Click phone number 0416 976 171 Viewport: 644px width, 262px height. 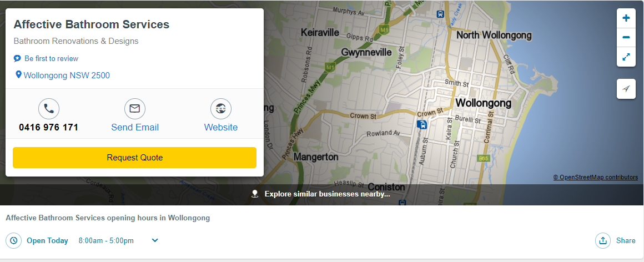[x=48, y=127]
